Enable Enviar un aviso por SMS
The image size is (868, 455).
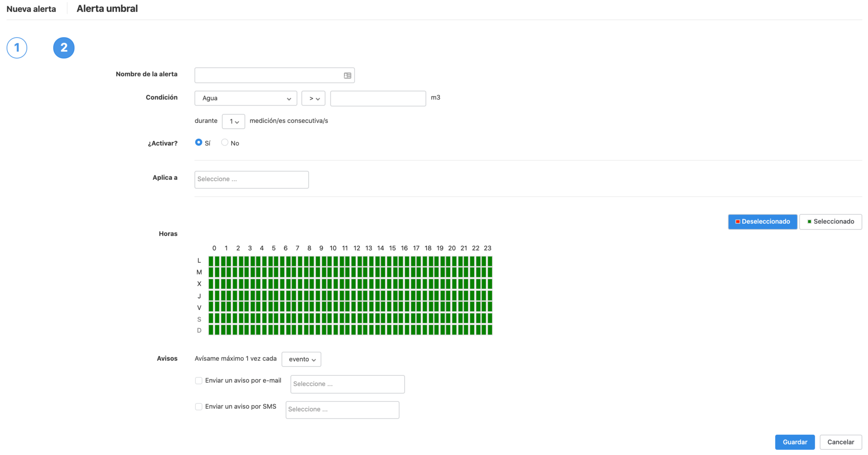point(198,407)
